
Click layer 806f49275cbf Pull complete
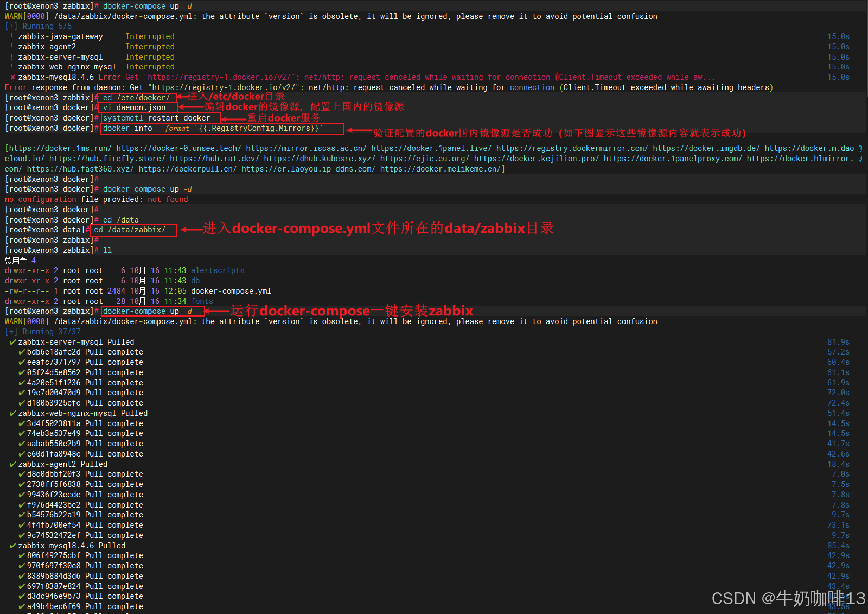click(81, 555)
